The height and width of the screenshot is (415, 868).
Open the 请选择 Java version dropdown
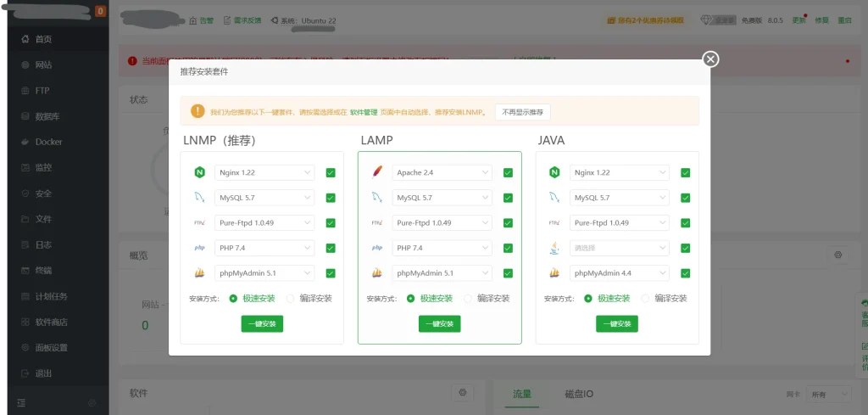point(620,248)
